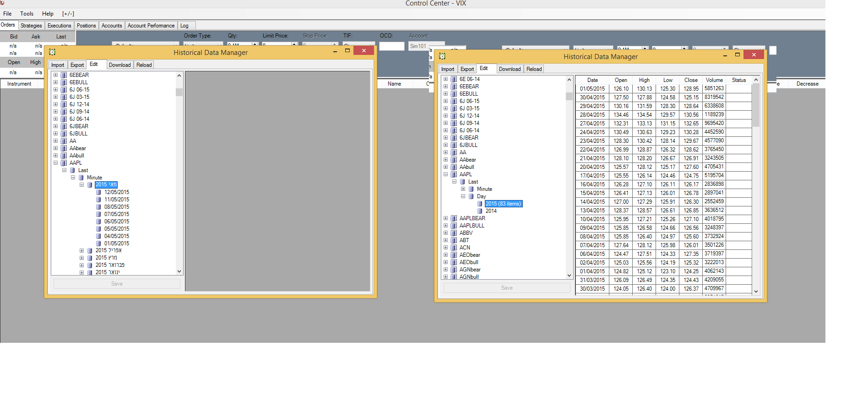This screenshot has height=395, width=868.
Task: Click the database icon beside ABT
Action: [454, 240]
